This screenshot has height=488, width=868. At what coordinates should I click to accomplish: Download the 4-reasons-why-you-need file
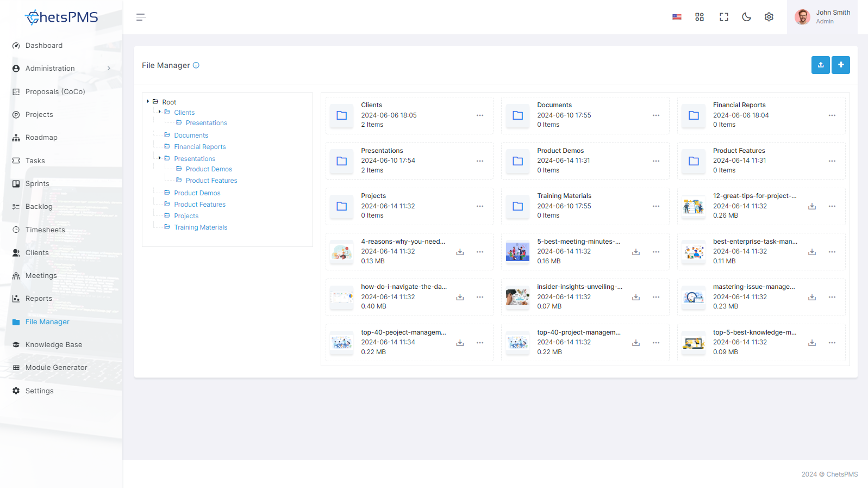(460, 252)
